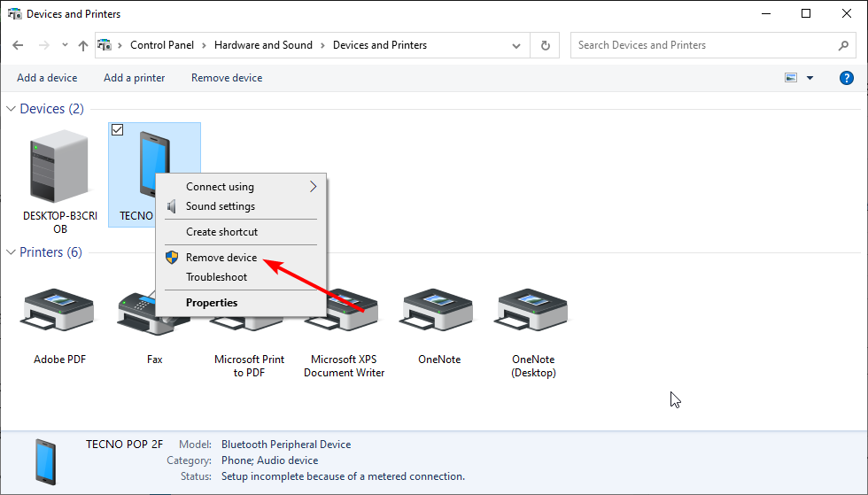Image resolution: width=868 pixels, height=495 pixels.
Task: Navigate to Control Panel breadcrumb
Action: pyautogui.click(x=161, y=45)
